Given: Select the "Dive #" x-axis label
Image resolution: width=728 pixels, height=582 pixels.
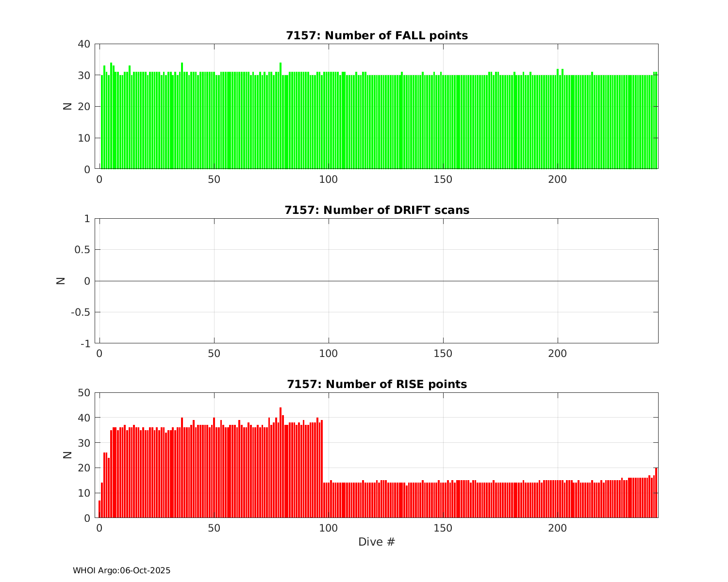Looking at the screenshot, I should click(377, 542).
